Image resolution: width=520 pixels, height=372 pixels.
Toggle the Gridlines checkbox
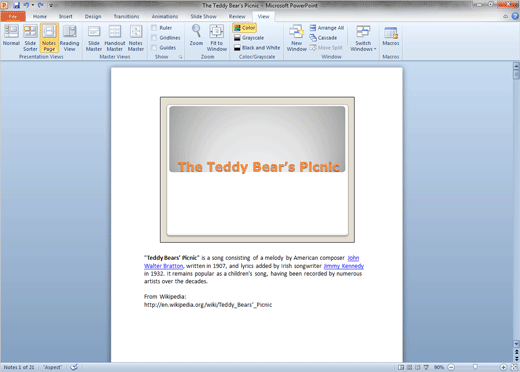pyautogui.click(x=154, y=38)
